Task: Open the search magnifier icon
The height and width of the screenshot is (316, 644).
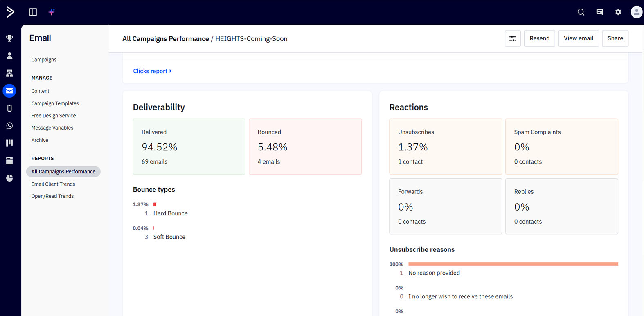Action: (581, 12)
